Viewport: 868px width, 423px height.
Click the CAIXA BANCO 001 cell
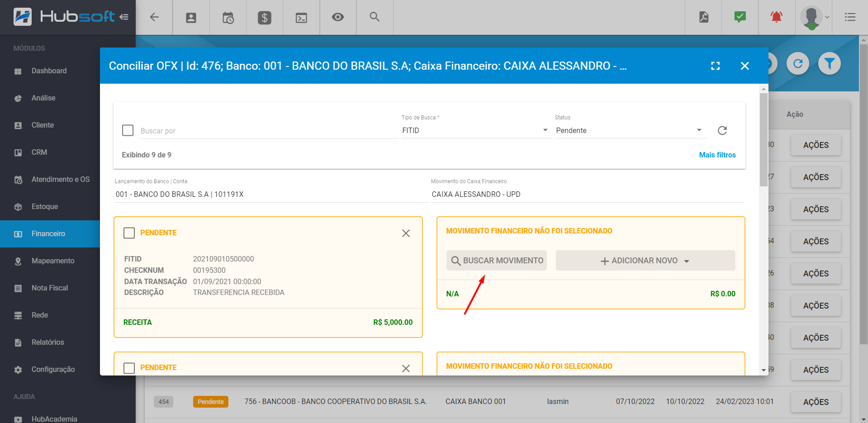(x=475, y=401)
